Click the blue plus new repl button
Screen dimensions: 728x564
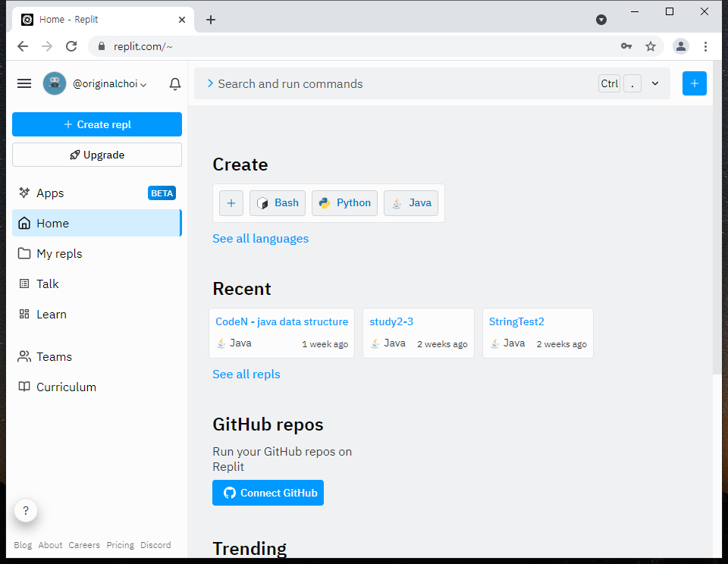point(694,83)
